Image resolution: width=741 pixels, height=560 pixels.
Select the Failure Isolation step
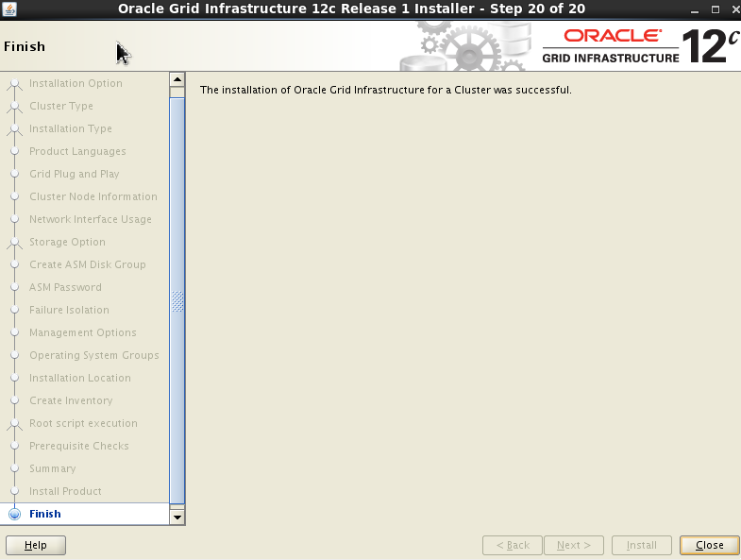pos(69,311)
